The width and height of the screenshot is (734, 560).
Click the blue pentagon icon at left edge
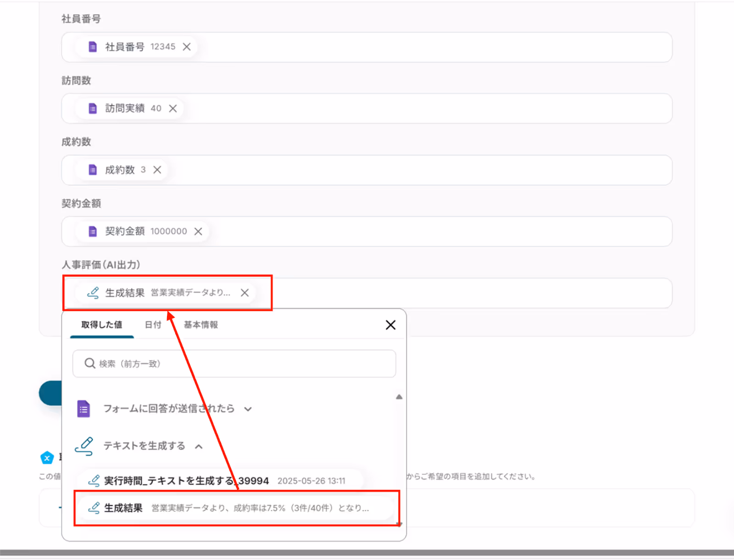tap(47, 457)
